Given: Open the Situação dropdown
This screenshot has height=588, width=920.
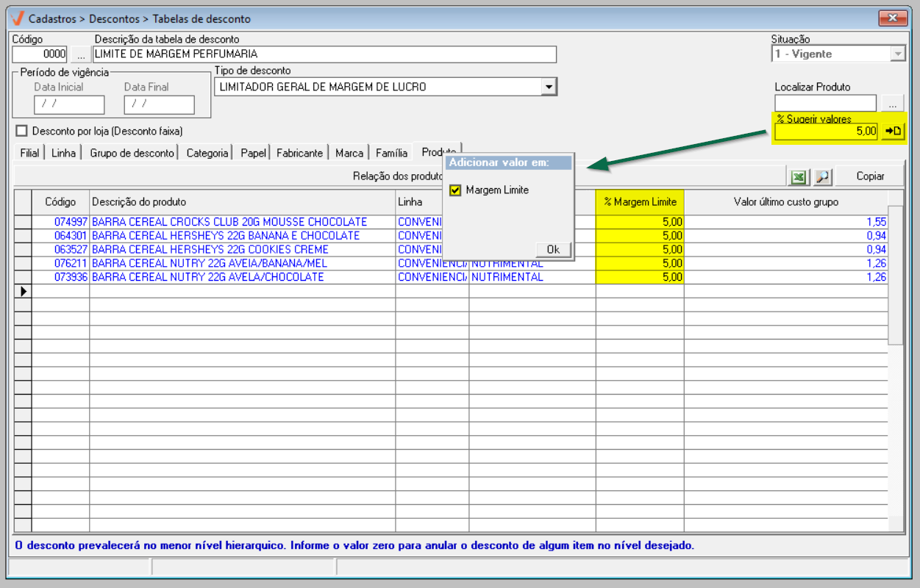Looking at the screenshot, I should pos(897,54).
